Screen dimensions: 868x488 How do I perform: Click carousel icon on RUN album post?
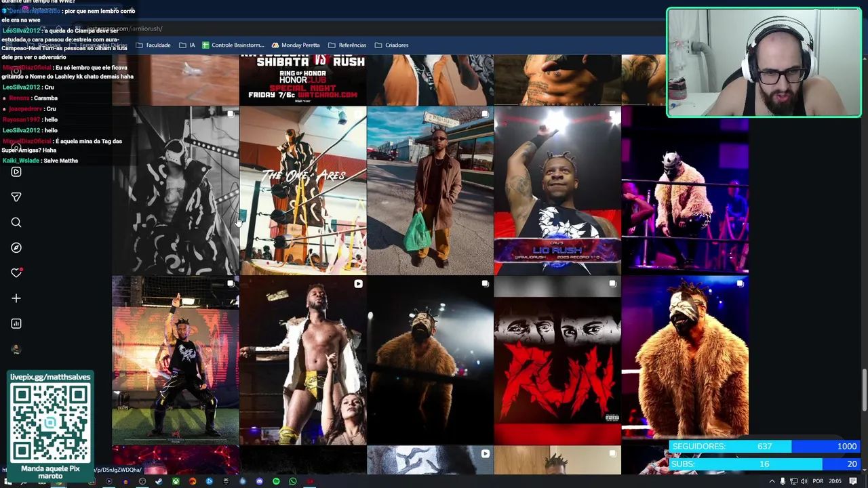[612, 284]
